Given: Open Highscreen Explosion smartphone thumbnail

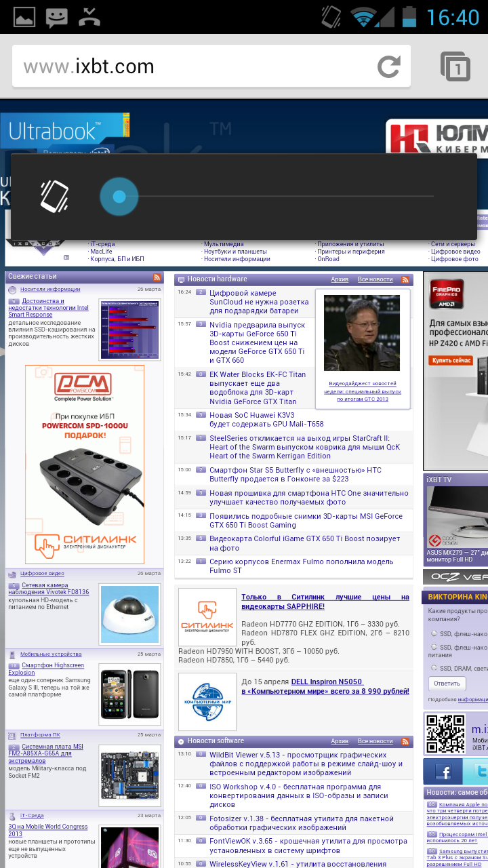Looking at the screenshot, I should point(129,694).
